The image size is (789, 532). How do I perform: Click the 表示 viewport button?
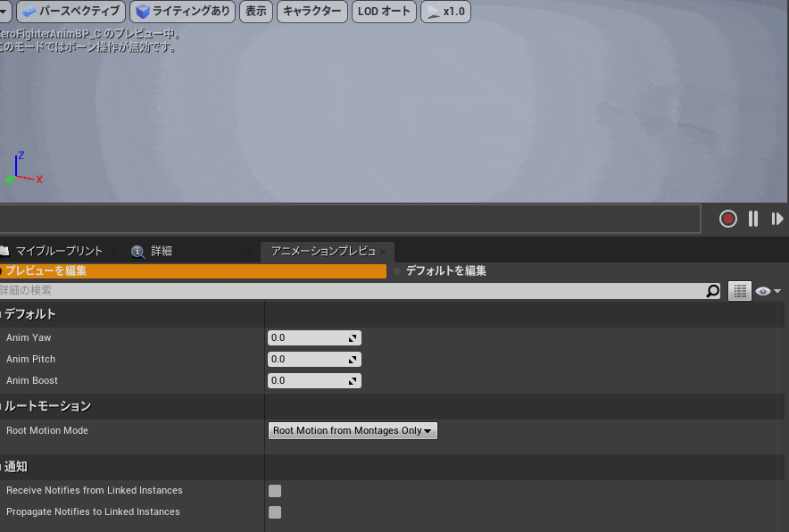[255, 12]
